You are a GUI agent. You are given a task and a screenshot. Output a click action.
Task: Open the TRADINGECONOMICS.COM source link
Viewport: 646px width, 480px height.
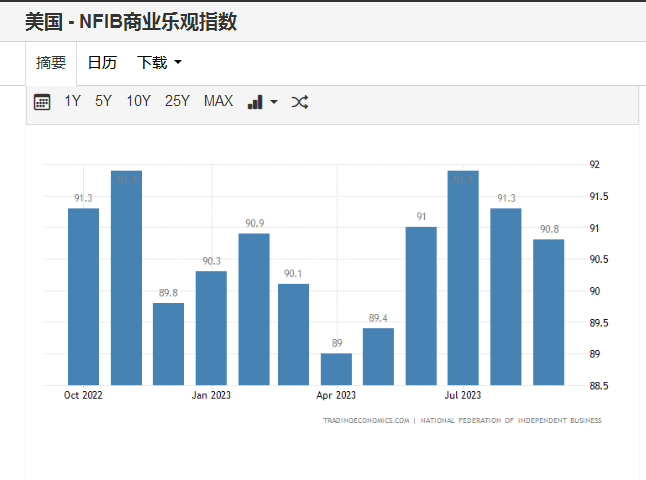(366, 421)
